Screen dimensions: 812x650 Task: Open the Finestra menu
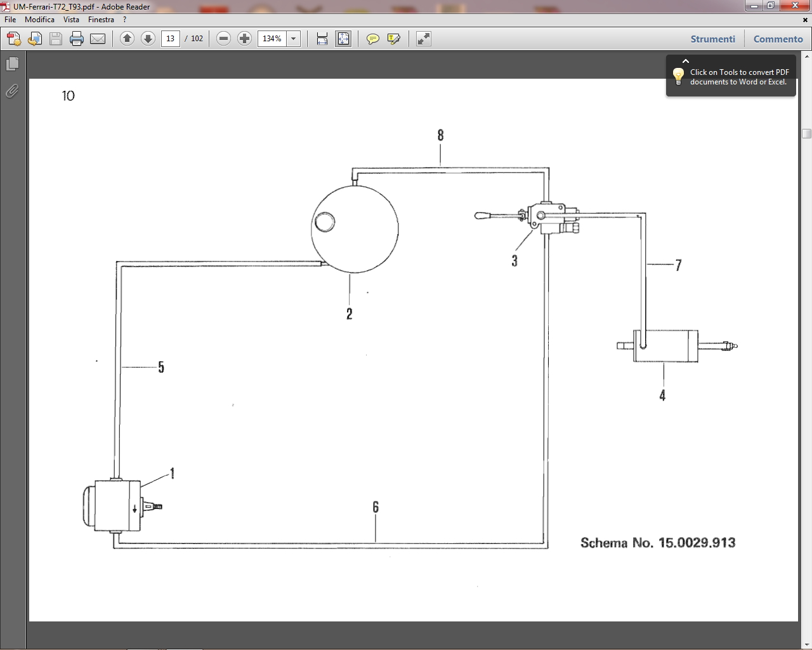tap(101, 20)
